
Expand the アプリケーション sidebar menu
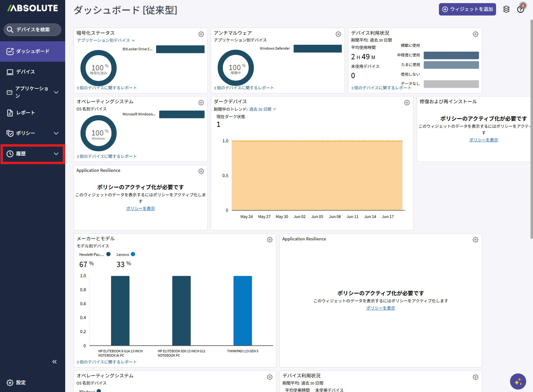33,92
